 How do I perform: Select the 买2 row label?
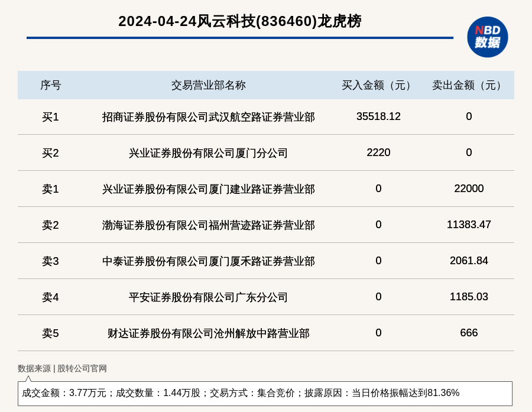[x=50, y=153]
